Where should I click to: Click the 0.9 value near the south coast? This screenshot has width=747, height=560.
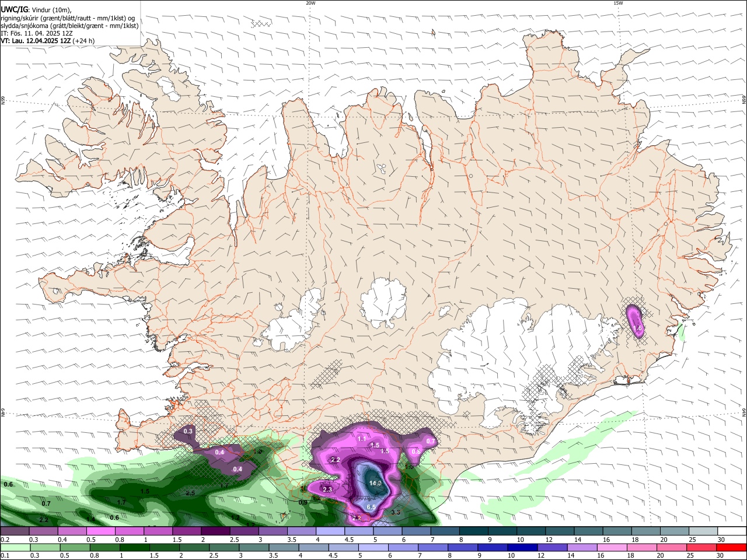tap(303, 502)
